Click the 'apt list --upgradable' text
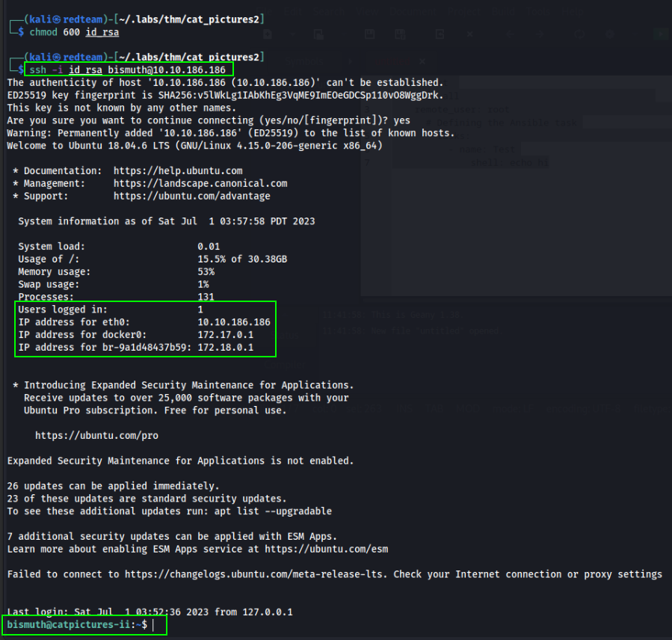The height and width of the screenshot is (640, 672). pyautogui.click(x=273, y=511)
